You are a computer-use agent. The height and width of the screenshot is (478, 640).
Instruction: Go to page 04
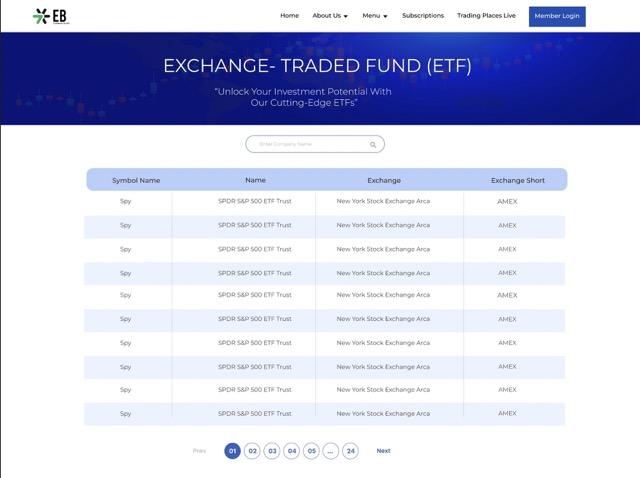click(291, 451)
